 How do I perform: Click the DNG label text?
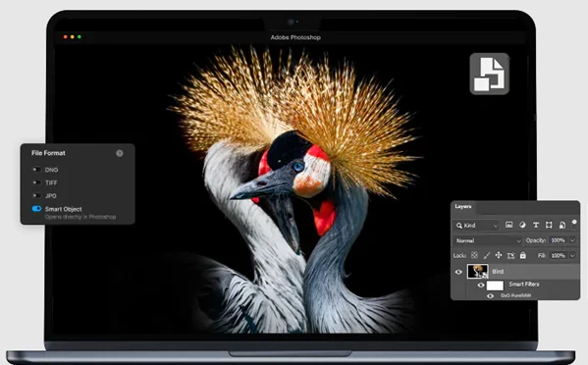51,170
